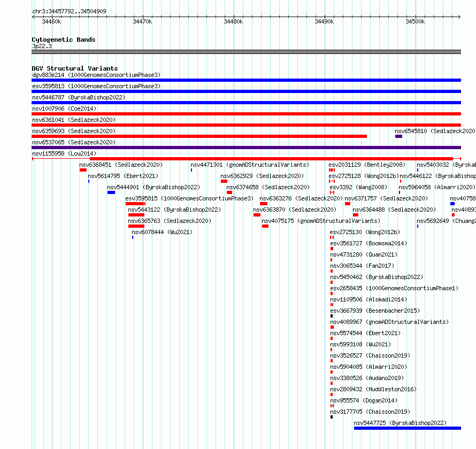The width and height of the screenshot is (476, 449).
Task: Click the nsv6374658 (Sedlazeck2020) label
Action: click(268, 187)
